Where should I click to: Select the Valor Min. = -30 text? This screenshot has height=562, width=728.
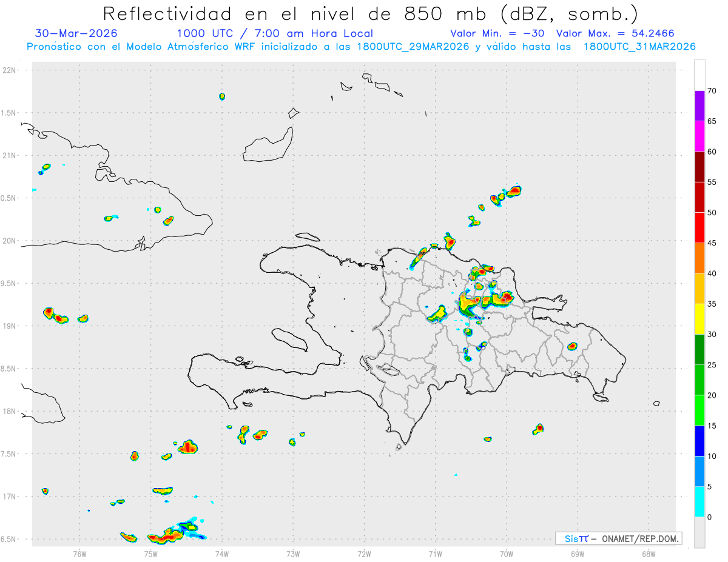pos(499,33)
